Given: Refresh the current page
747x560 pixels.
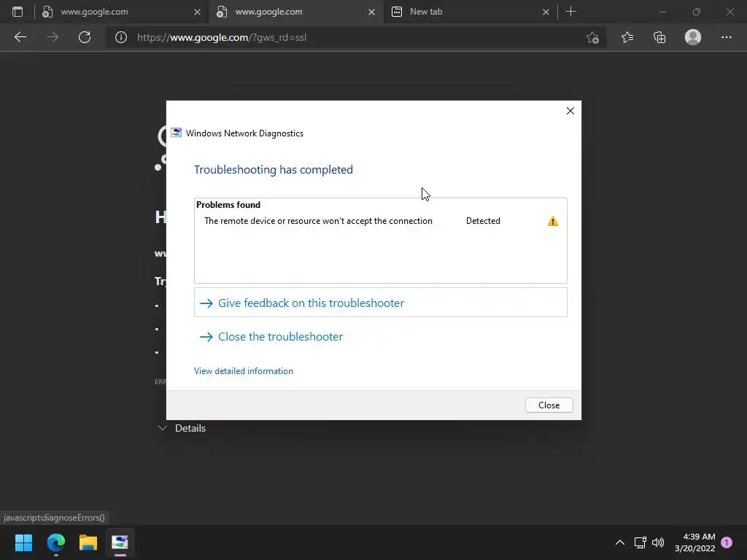Looking at the screenshot, I should coord(85,37).
